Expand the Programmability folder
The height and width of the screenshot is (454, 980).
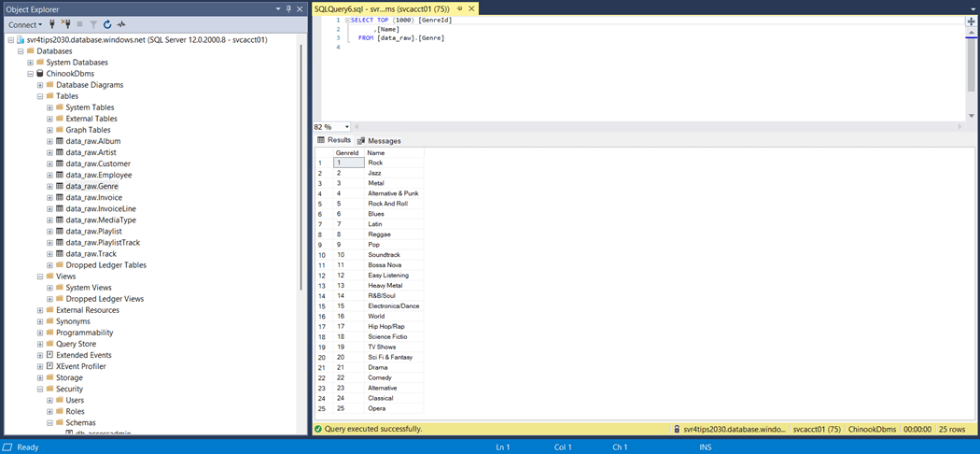[x=40, y=333]
